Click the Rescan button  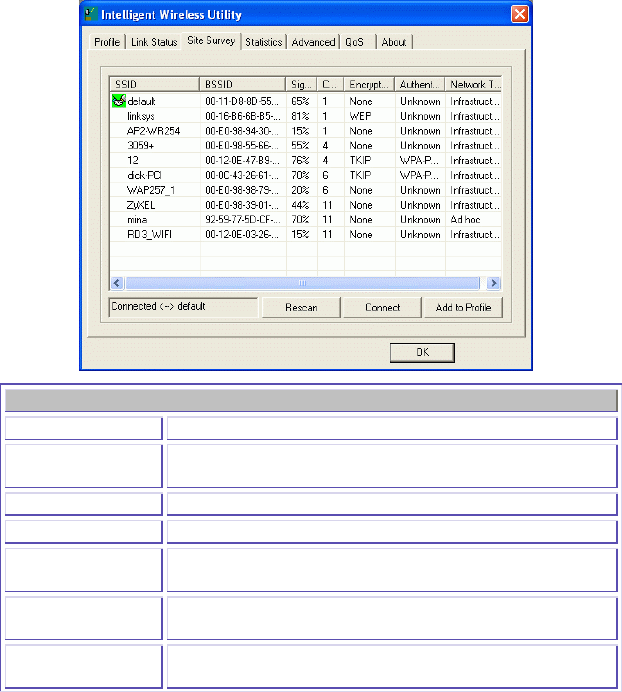(301, 307)
